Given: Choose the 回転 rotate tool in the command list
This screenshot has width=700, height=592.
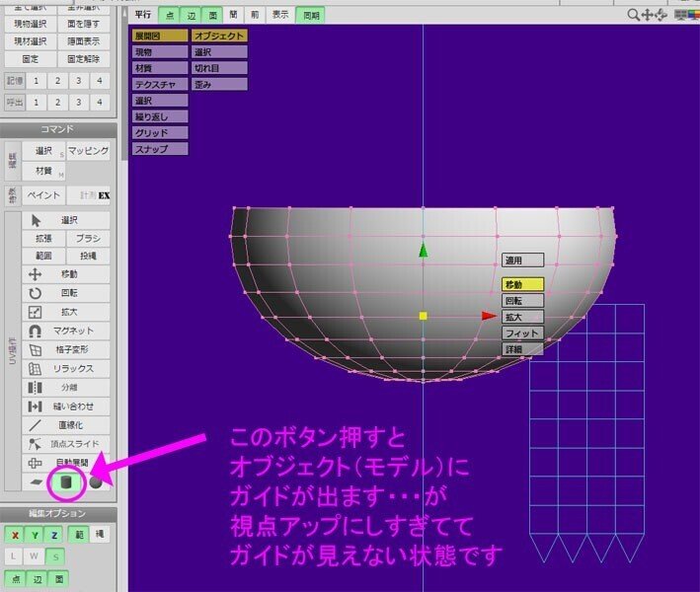Looking at the screenshot, I should click(65, 293).
